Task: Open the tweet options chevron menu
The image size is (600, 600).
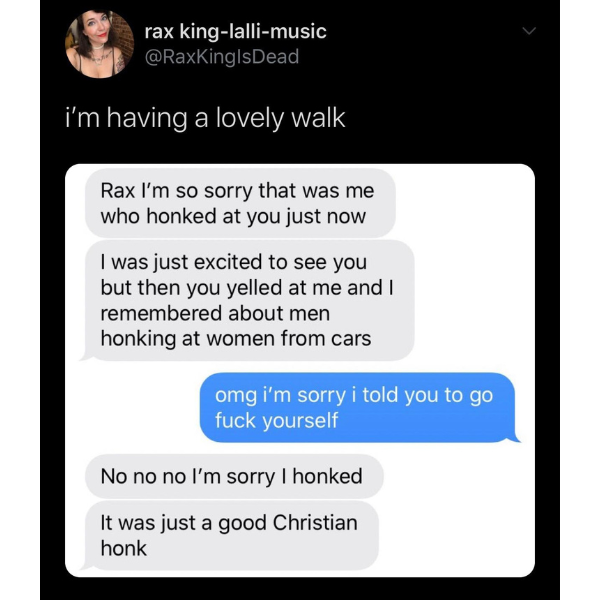Action: pos(529,31)
